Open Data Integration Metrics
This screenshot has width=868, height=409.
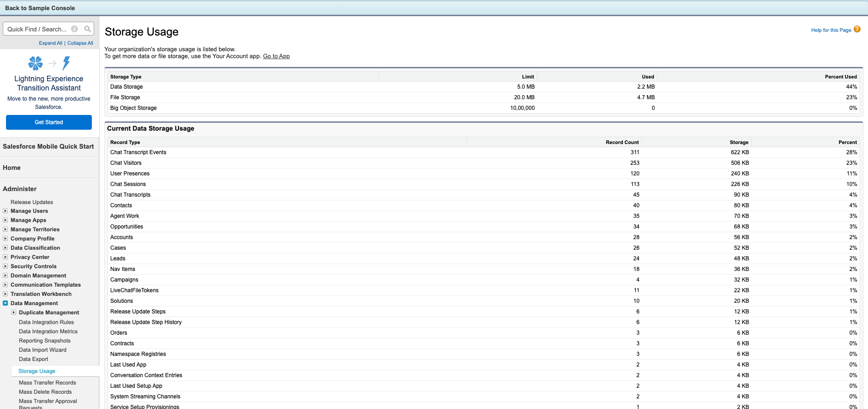tap(48, 331)
